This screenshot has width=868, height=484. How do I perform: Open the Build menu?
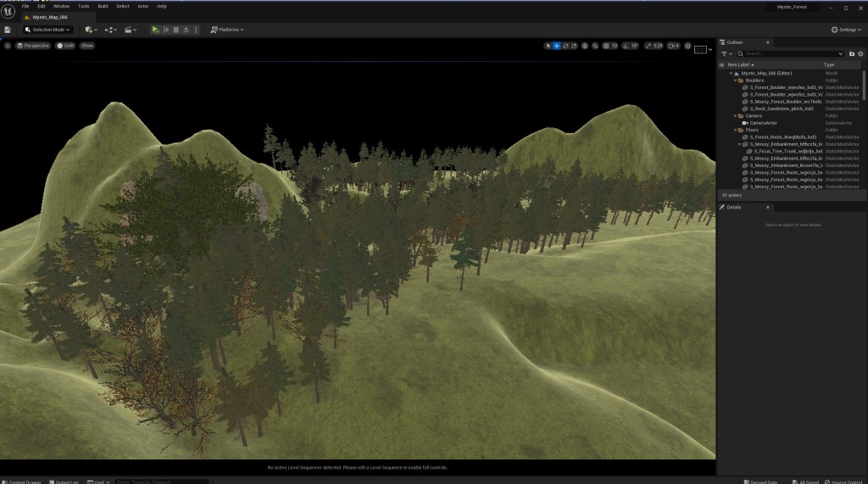tap(103, 6)
